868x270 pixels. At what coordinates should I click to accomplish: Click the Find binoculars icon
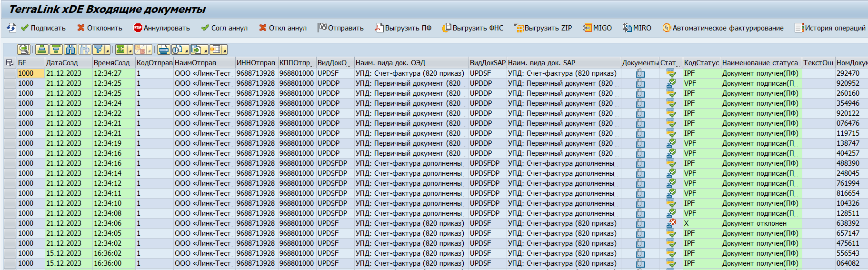[70, 50]
